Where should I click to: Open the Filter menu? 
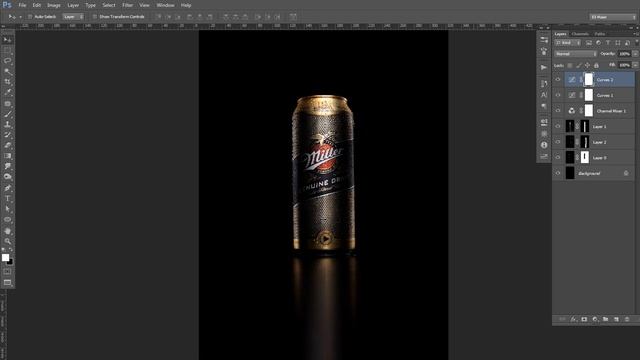click(x=127, y=5)
